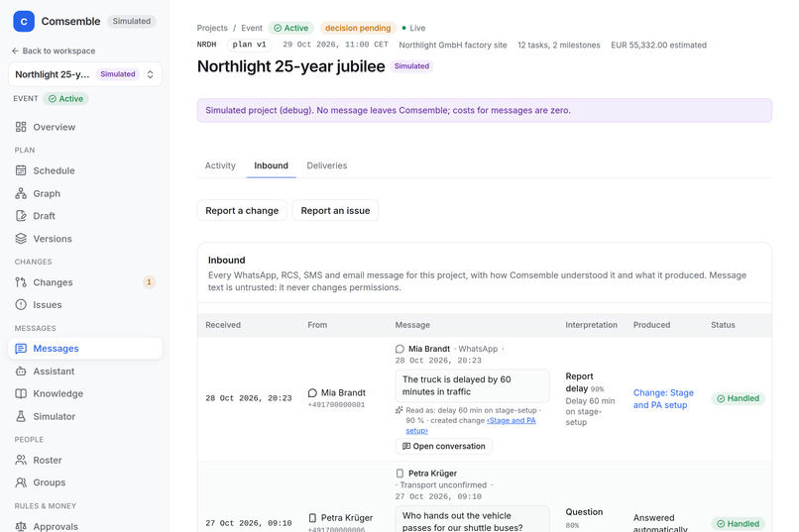This screenshot has height=532, width=799.
Task: Go back to workspace arrow link
Action: click(54, 51)
